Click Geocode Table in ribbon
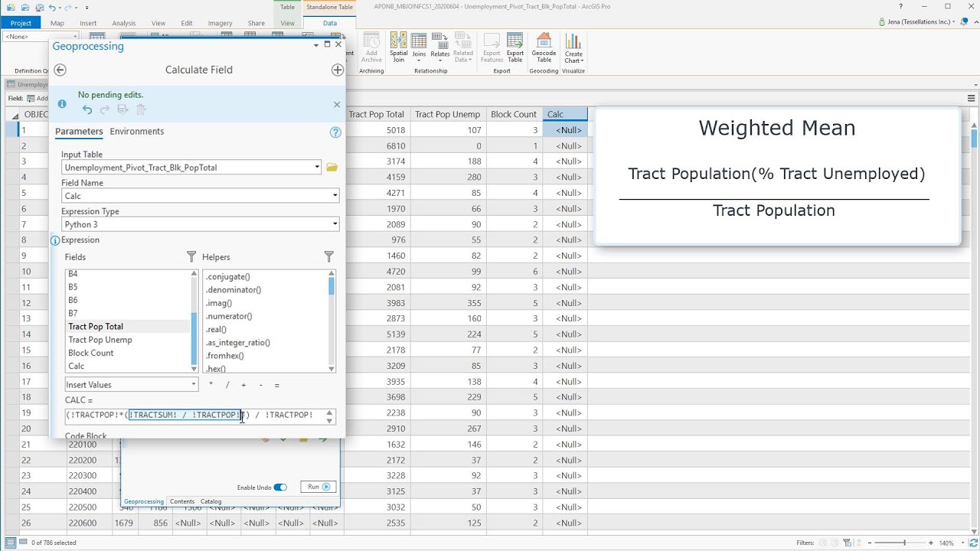This screenshot has height=551, width=980. click(544, 47)
